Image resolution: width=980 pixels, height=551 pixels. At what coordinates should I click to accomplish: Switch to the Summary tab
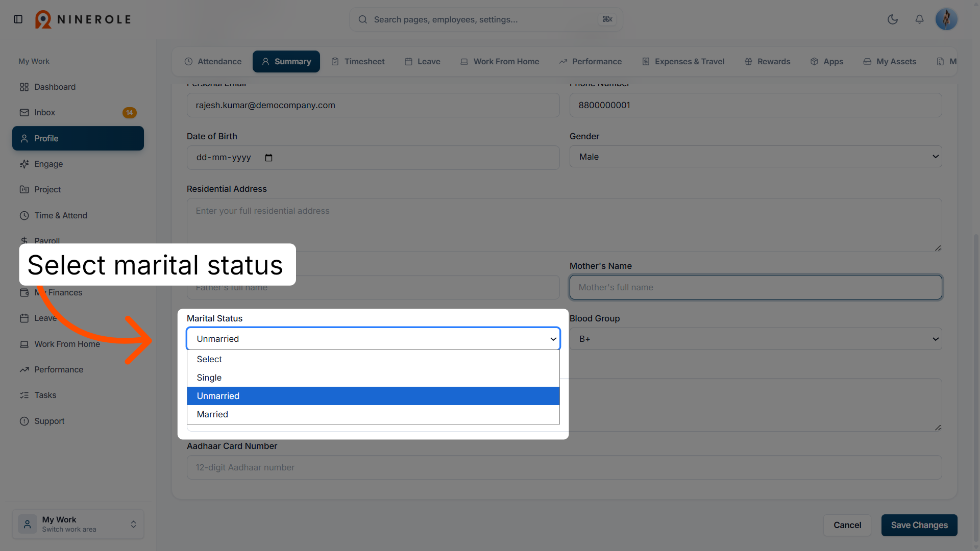[x=286, y=61]
